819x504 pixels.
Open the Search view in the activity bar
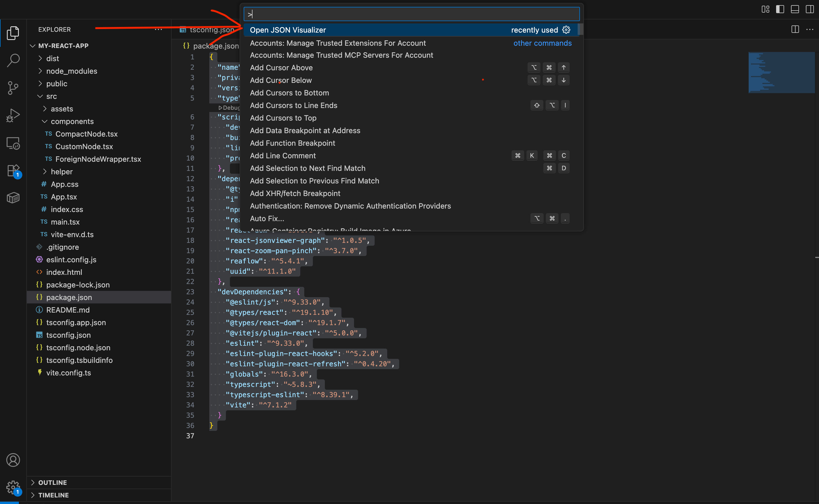(13, 60)
